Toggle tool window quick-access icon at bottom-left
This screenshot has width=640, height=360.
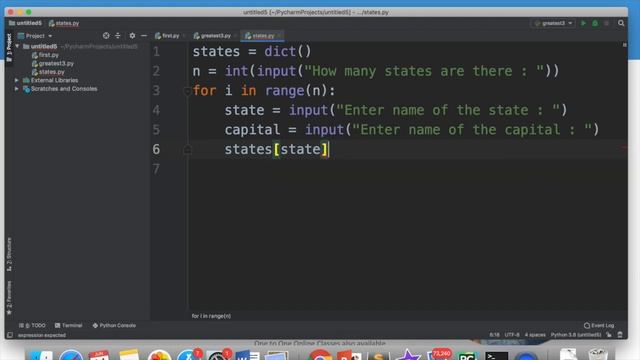pos(10,335)
